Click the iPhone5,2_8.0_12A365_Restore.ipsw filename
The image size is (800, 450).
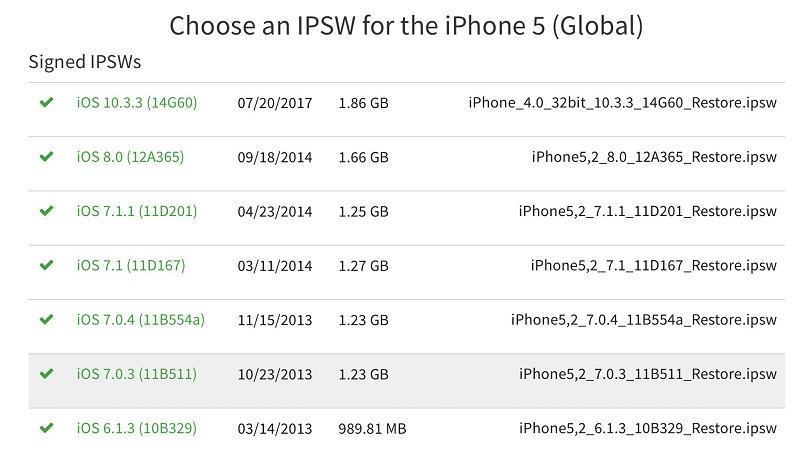(x=654, y=157)
